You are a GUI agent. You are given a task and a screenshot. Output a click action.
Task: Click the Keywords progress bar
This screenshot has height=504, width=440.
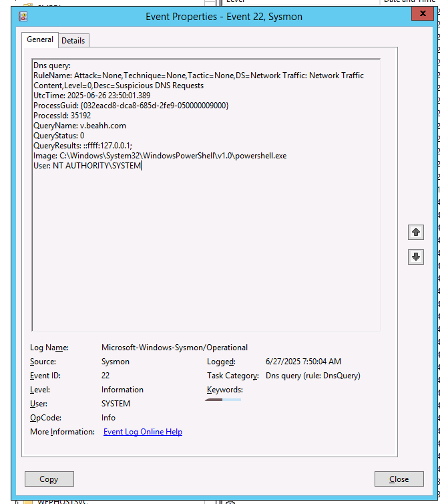223,400
